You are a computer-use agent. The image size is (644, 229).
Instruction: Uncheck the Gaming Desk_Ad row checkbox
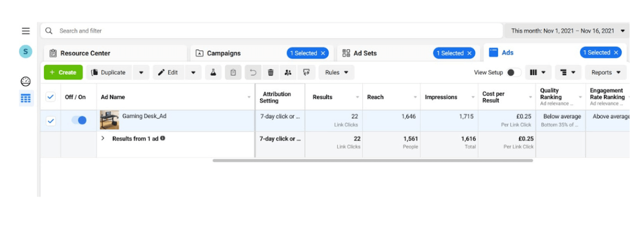[51, 121]
